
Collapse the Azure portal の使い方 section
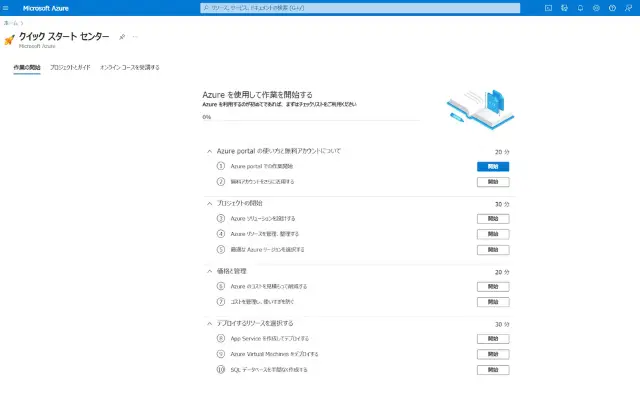tap(209, 151)
